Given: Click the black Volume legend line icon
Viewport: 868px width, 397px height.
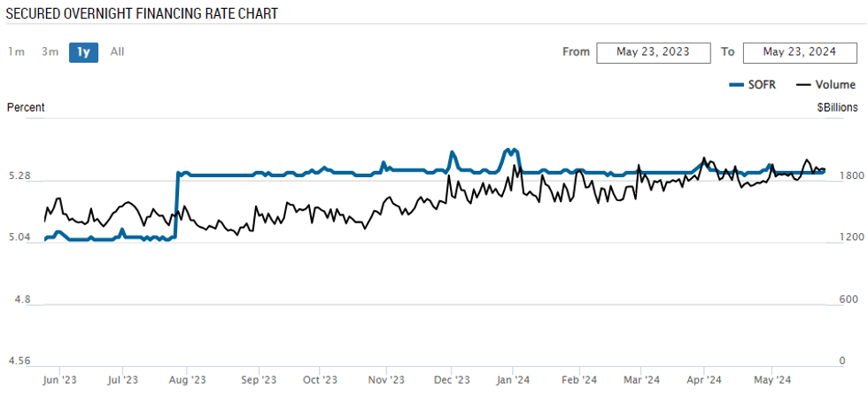Looking at the screenshot, I should pos(803,85).
